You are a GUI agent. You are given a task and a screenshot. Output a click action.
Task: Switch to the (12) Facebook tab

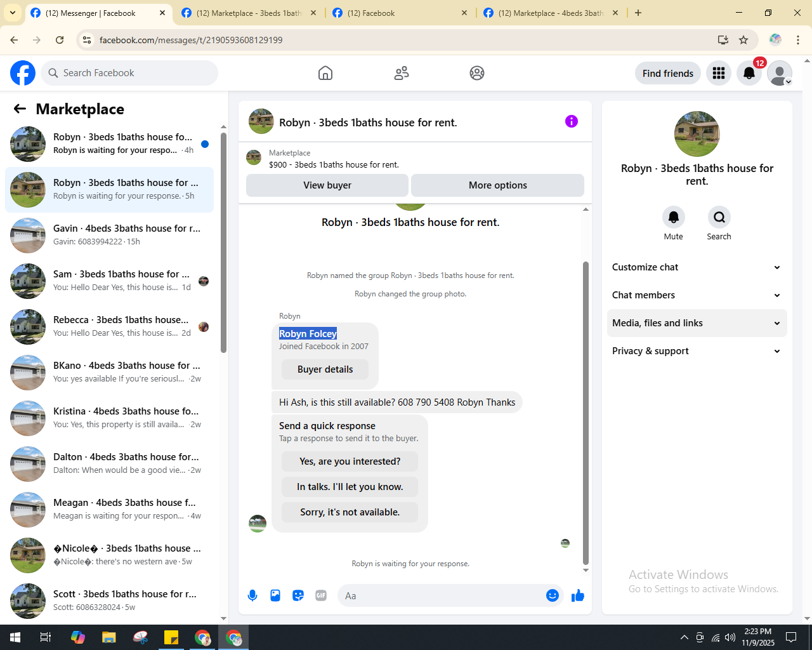399,13
